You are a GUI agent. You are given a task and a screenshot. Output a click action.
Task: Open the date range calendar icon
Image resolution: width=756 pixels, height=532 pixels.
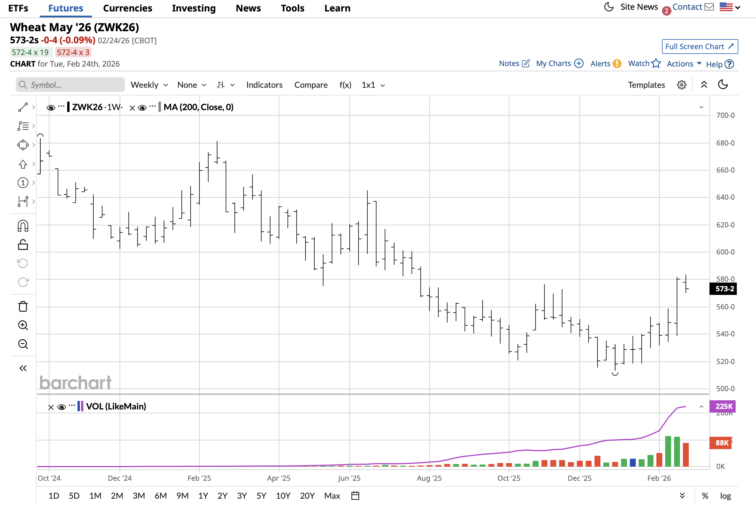pos(355,495)
